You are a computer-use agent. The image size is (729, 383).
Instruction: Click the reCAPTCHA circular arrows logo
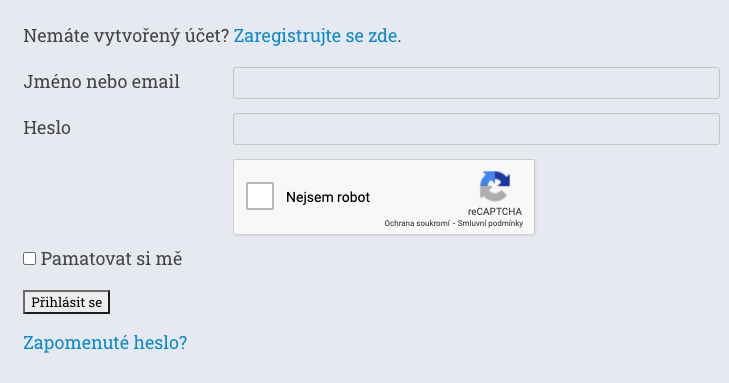point(495,186)
